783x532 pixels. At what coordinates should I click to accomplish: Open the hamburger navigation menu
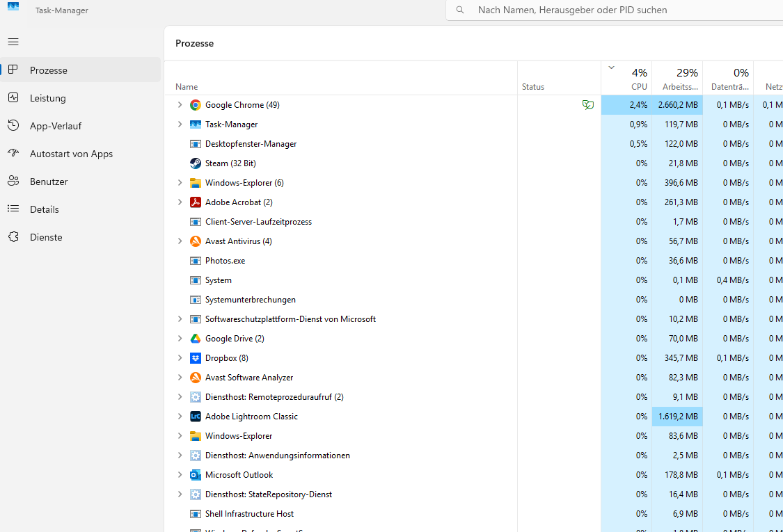13,42
